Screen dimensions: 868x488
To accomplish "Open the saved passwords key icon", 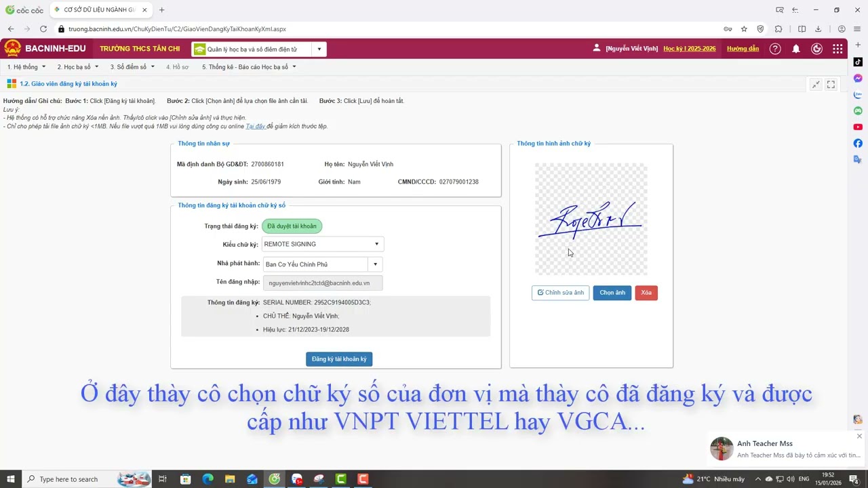I will (728, 29).
